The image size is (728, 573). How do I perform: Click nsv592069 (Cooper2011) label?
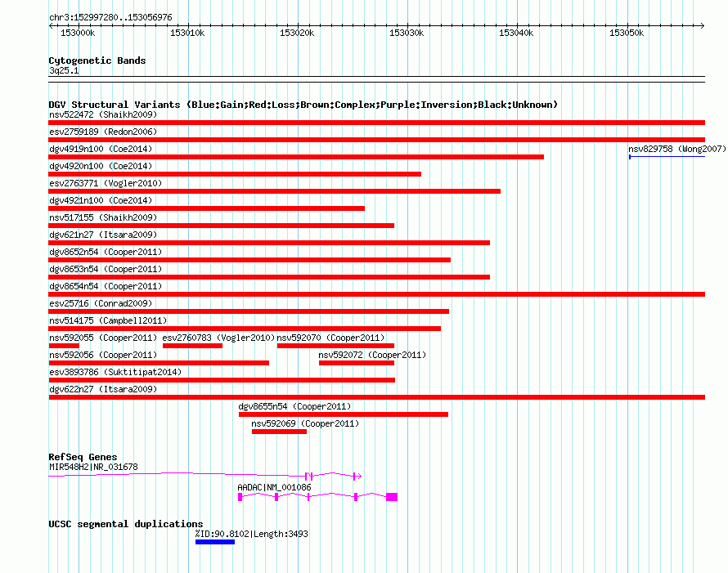(305, 423)
